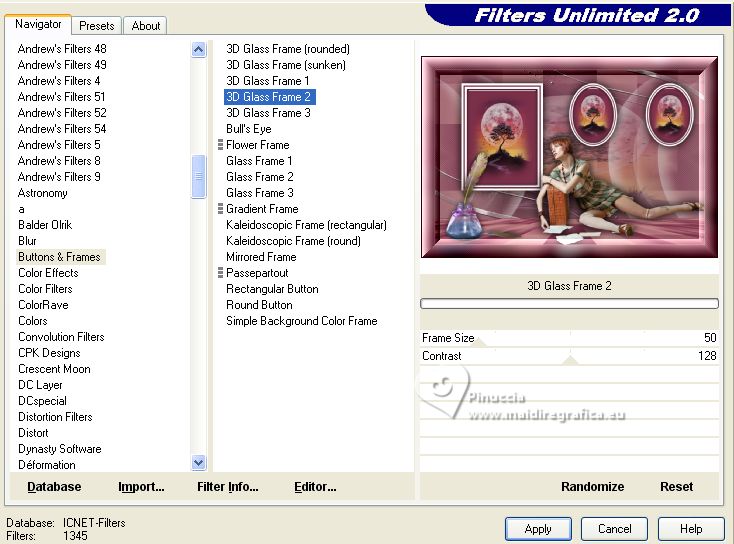Select 3D Glass Frame 3 filter

[x=268, y=113]
